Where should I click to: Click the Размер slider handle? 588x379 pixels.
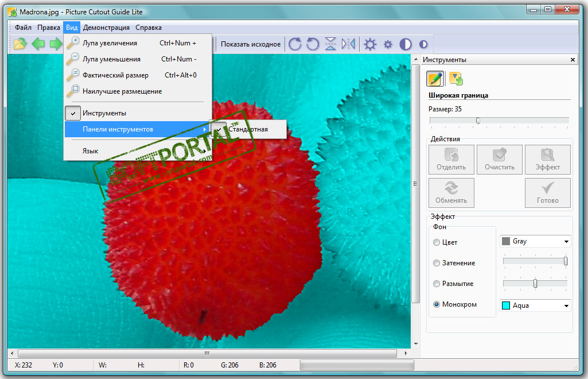click(x=478, y=121)
